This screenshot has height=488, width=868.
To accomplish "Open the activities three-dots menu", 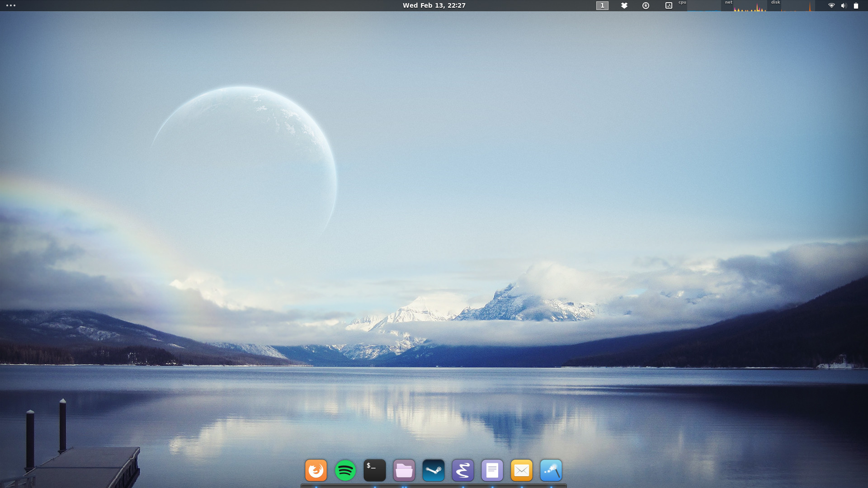I will 11,5.
